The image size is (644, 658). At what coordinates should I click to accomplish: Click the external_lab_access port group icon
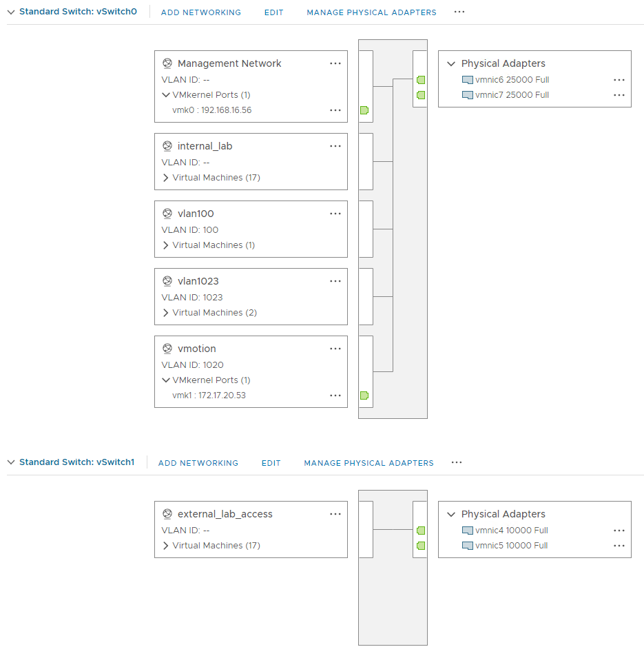coord(166,513)
